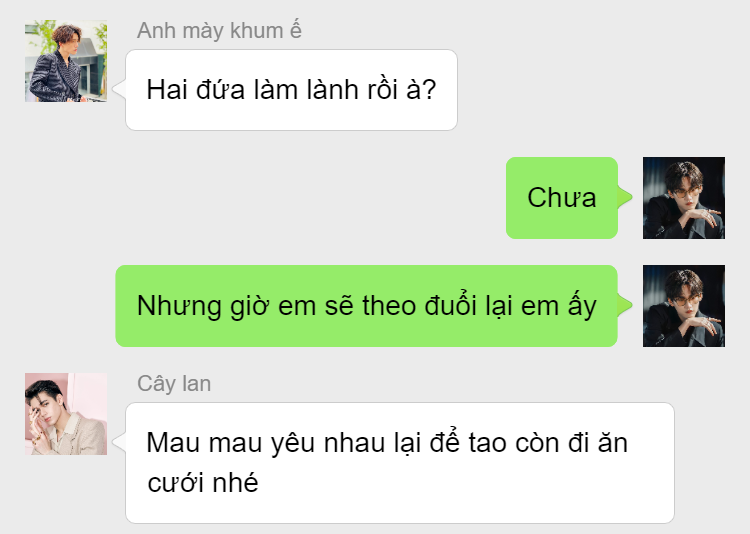Image resolution: width=750 pixels, height=534 pixels.
Task: Click the question mark ending first message
Action: (x=430, y=89)
